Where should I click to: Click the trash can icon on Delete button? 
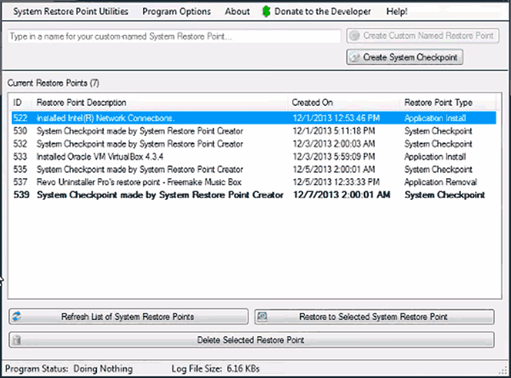click(17, 340)
